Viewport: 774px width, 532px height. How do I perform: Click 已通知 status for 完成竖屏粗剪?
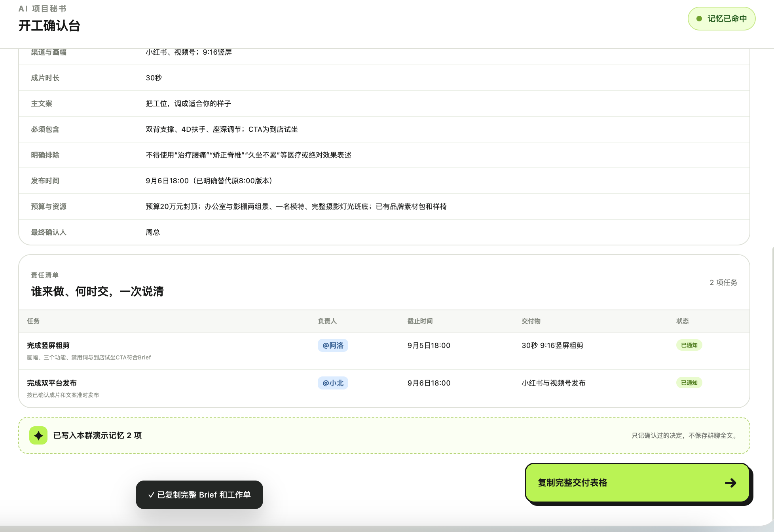(689, 345)
